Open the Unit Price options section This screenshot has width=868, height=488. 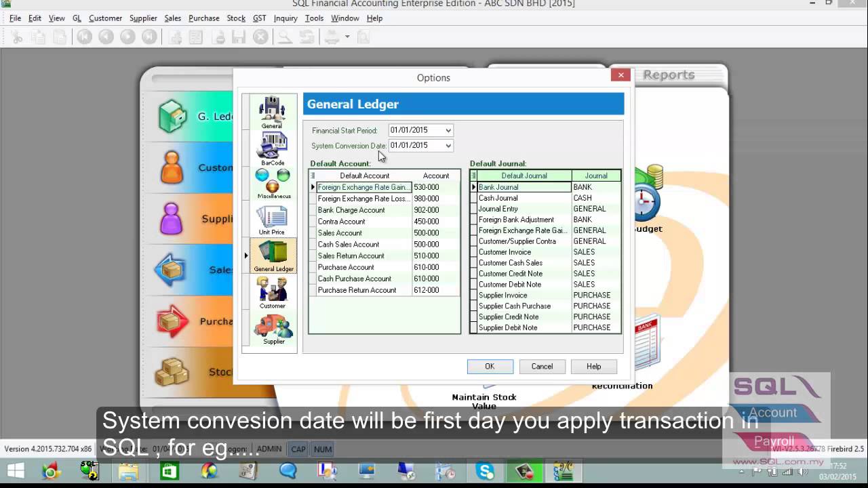tap(272, 220)
